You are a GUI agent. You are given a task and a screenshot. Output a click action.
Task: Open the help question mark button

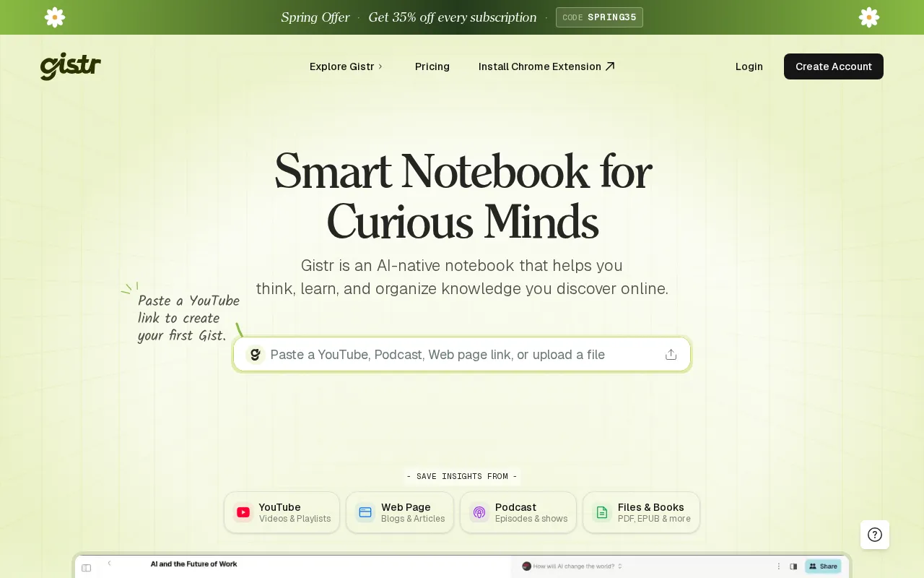(x=875, y=535)
